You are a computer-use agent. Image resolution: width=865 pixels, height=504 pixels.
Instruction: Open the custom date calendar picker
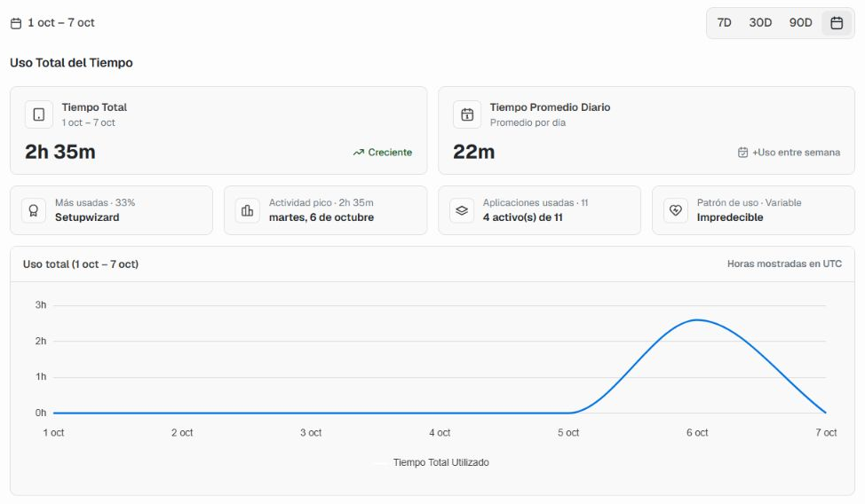coord(837,22)
